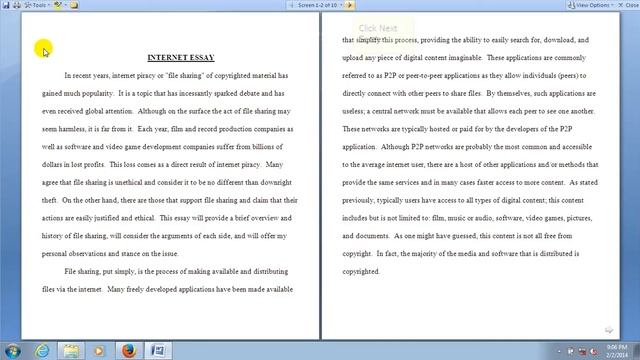Open the View Options menu

591,5
